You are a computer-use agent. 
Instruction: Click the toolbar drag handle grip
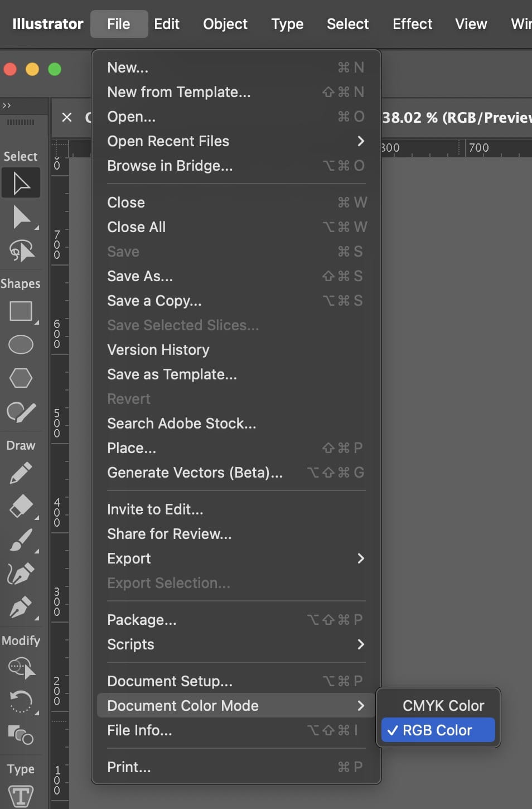(x=20, y=122)
